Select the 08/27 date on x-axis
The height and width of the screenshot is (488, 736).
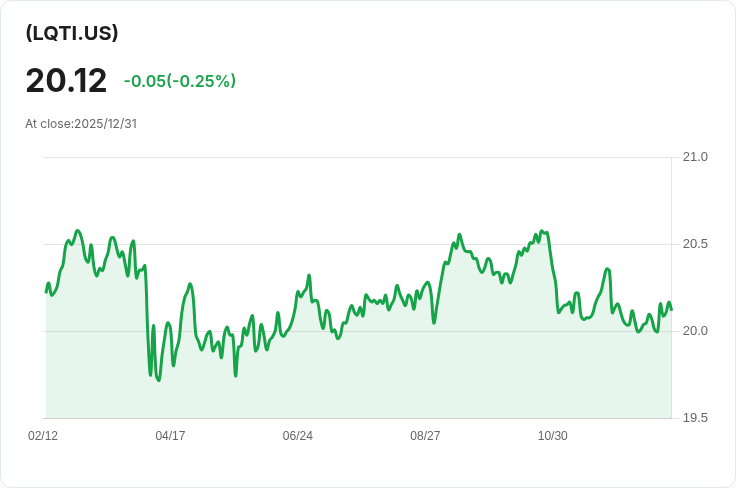425,436
